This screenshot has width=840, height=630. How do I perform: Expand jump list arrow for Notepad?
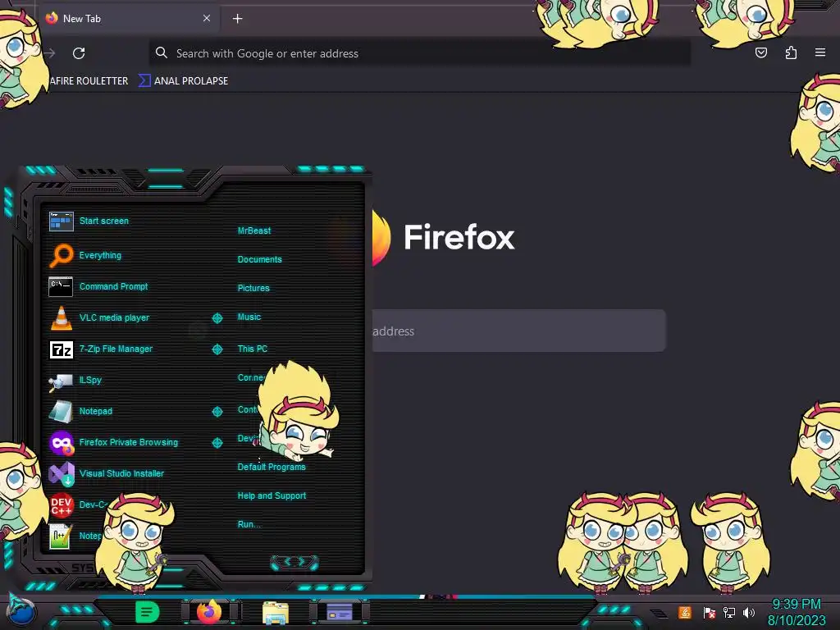[x=217, y=412]
